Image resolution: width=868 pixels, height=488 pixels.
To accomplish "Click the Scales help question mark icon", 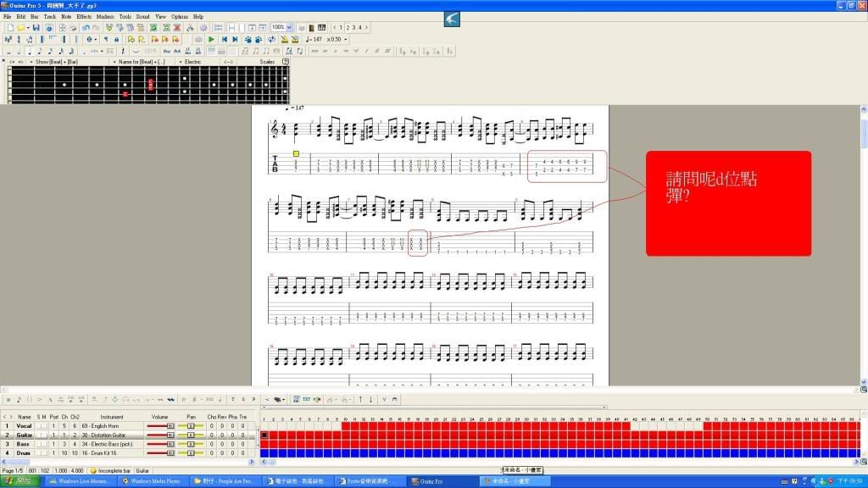I will tap(286, 62).
